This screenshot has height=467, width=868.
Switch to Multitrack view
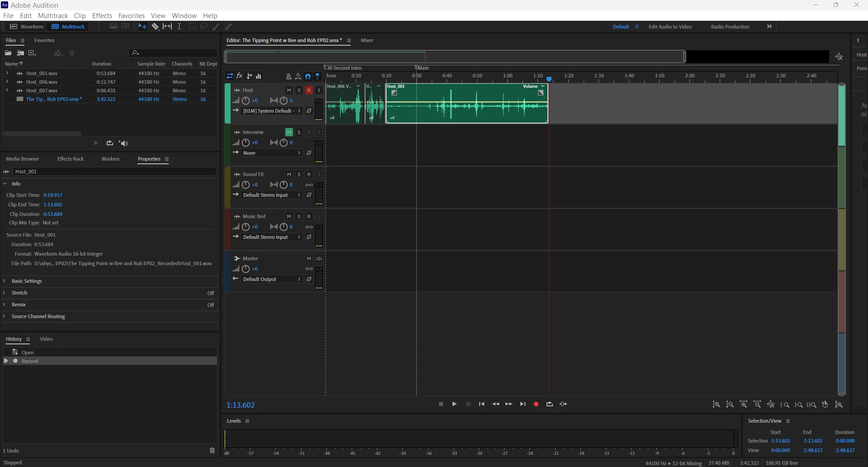click(x=68, y=27)
